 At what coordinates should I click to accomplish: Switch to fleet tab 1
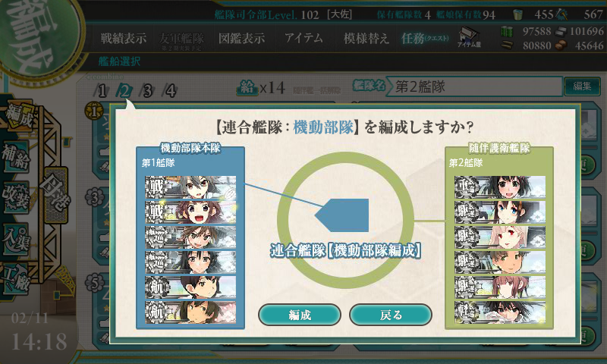102,91
